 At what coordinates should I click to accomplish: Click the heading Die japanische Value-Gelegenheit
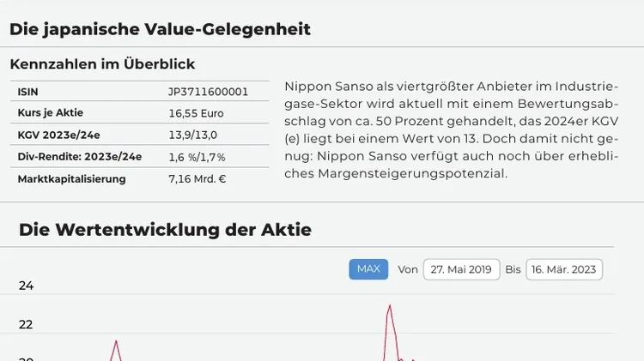click(x=160, y=29)
